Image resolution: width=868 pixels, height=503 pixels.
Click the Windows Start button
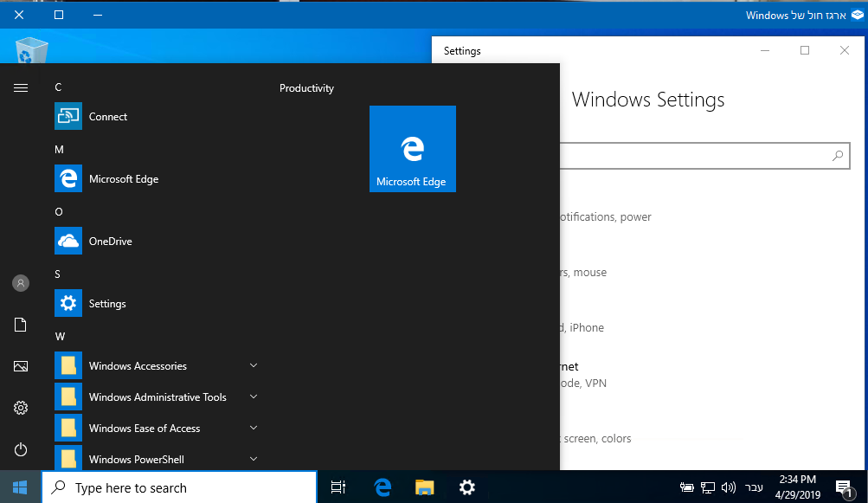[20, 487]
